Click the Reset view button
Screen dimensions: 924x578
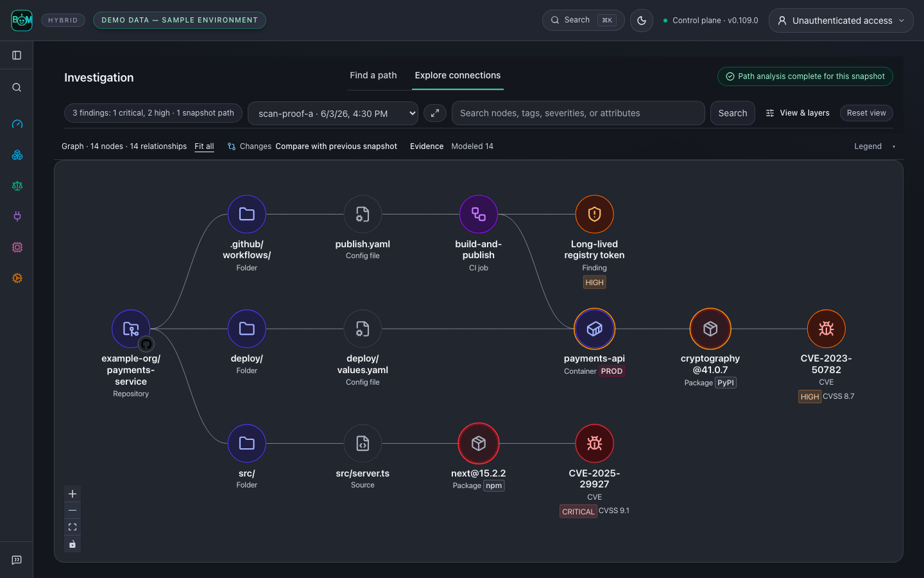pos(866,113)
